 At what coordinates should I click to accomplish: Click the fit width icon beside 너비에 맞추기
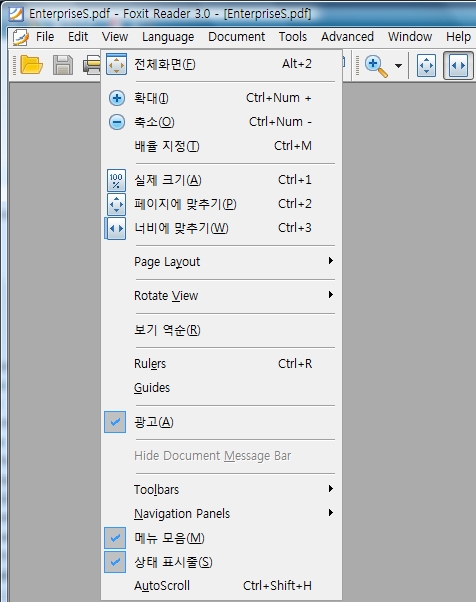pos(116,228)
